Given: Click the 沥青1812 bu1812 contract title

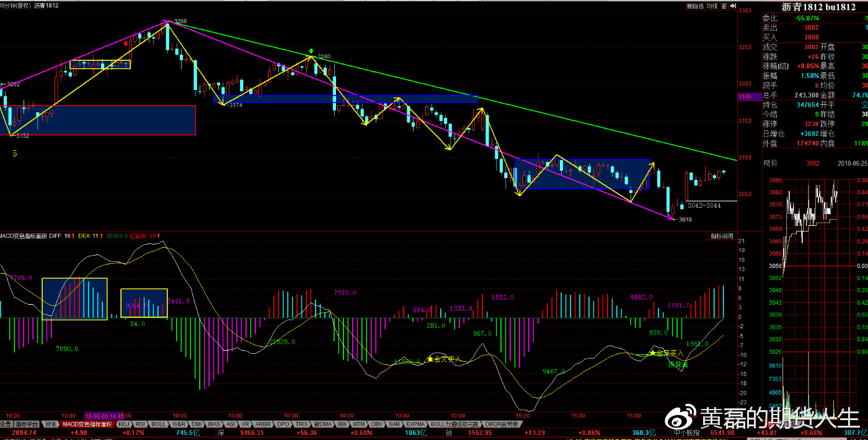Looking at the screenshot, I should coord(819,7).
